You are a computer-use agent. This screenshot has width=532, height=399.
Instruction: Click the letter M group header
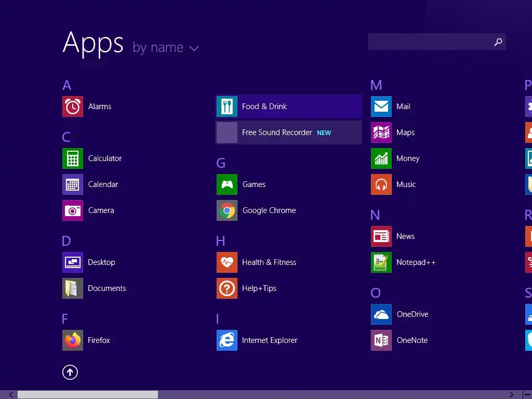click(x=376, y=85)
